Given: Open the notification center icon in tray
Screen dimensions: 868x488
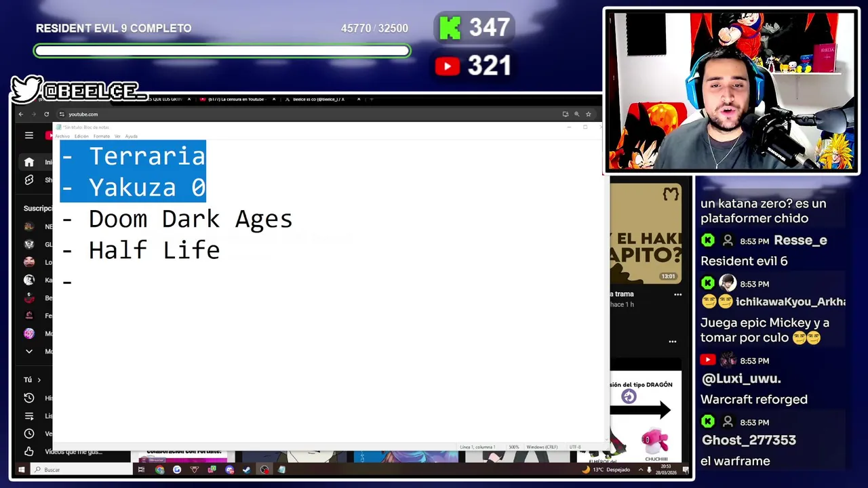Looking at the screenshot, I should pyautogui.click(x=686, y=469).
